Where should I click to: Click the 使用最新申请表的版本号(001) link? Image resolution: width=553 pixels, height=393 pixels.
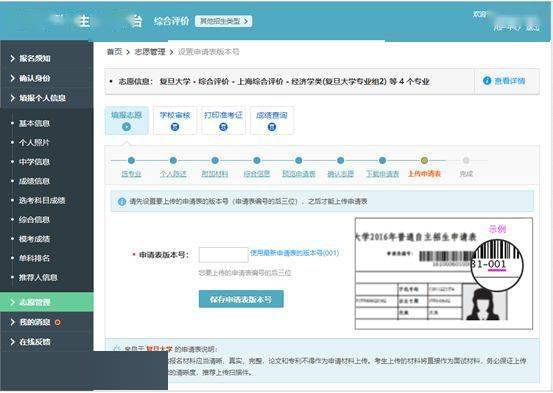[x=294, y=253]
